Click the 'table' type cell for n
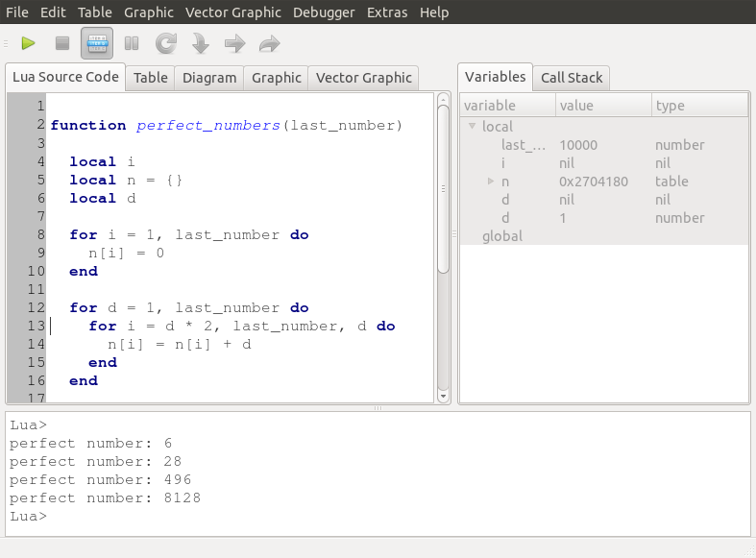 click(671, 182)
